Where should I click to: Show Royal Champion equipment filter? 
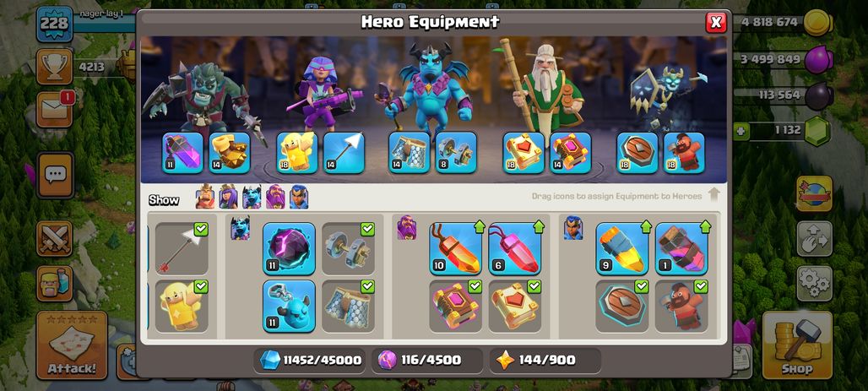click(299, 197)
